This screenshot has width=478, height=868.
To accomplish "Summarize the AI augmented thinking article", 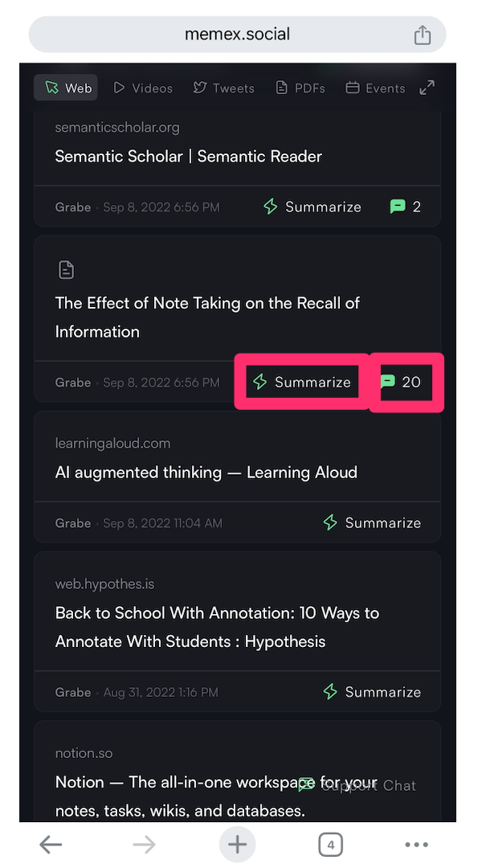I will (372, 522).
